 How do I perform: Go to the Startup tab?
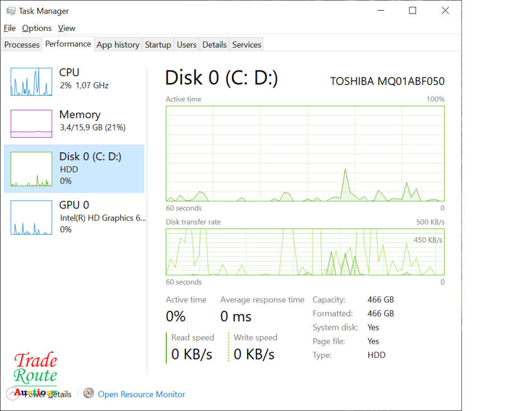[158, 45]
